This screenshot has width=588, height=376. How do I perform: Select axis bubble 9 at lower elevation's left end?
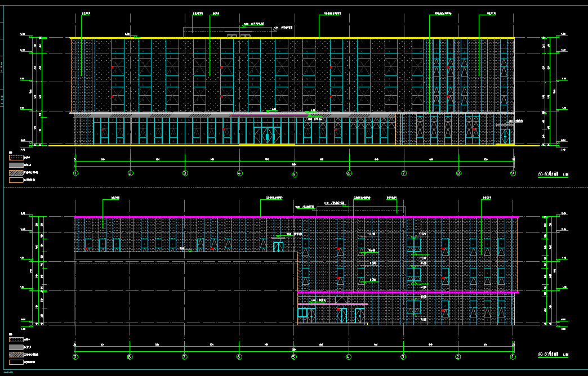[75, 356]
